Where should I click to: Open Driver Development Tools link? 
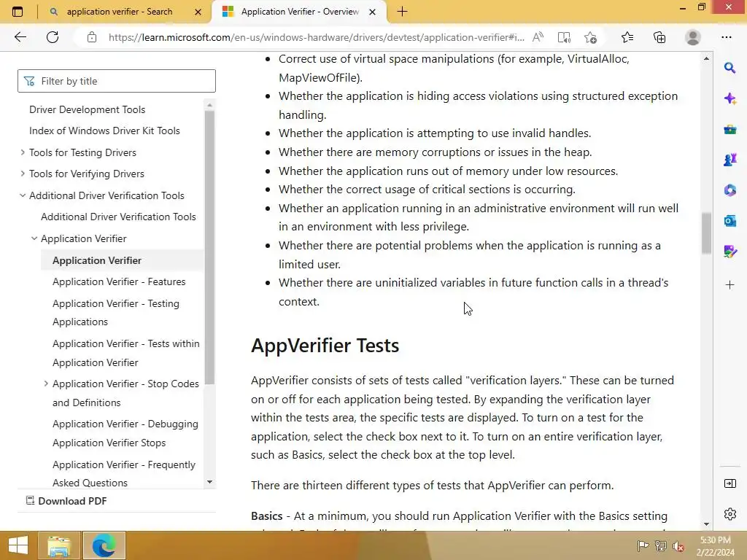point(88,109)
